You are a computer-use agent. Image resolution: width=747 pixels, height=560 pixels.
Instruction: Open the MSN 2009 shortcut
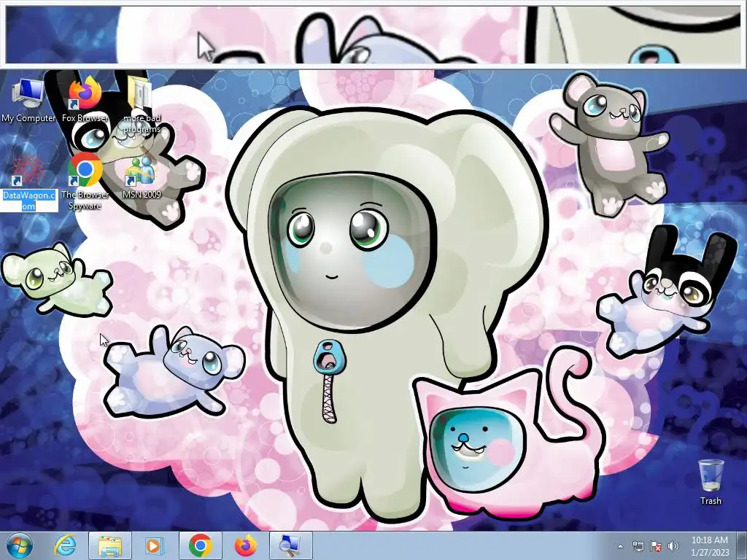tap(142, 177)
